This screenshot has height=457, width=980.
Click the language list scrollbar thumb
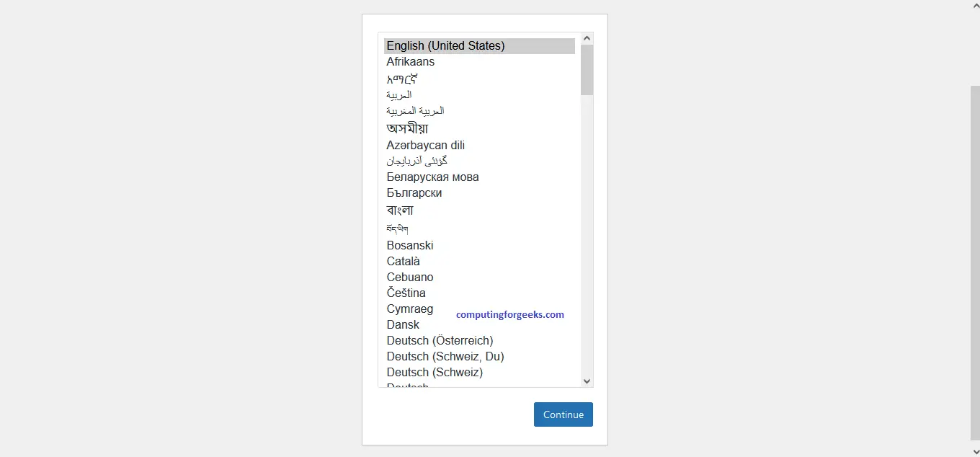click(587, 70)
